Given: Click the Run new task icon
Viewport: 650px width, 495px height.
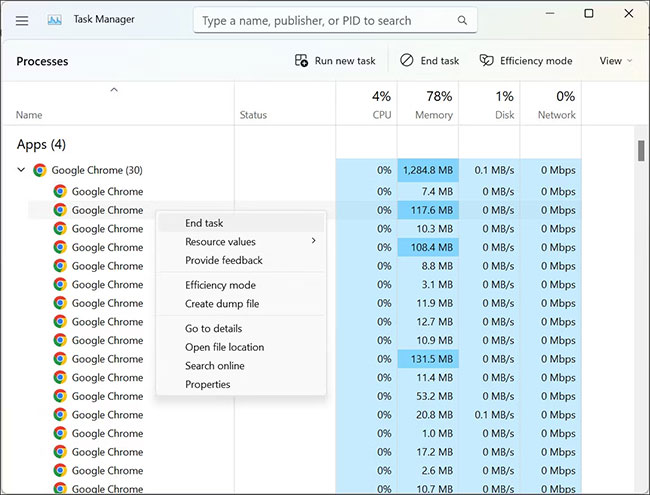Looking at the screenshot, I should pyautogui.click(x=301, y=61).
